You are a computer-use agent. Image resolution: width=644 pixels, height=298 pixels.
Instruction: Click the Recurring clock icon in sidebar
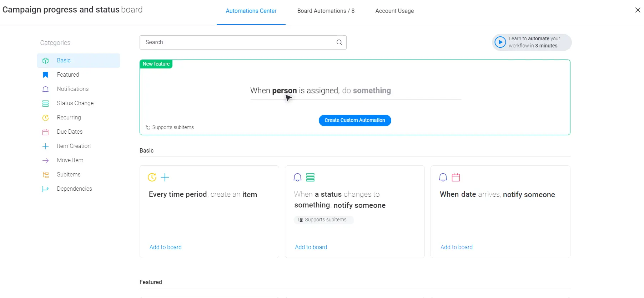(45, 118)
